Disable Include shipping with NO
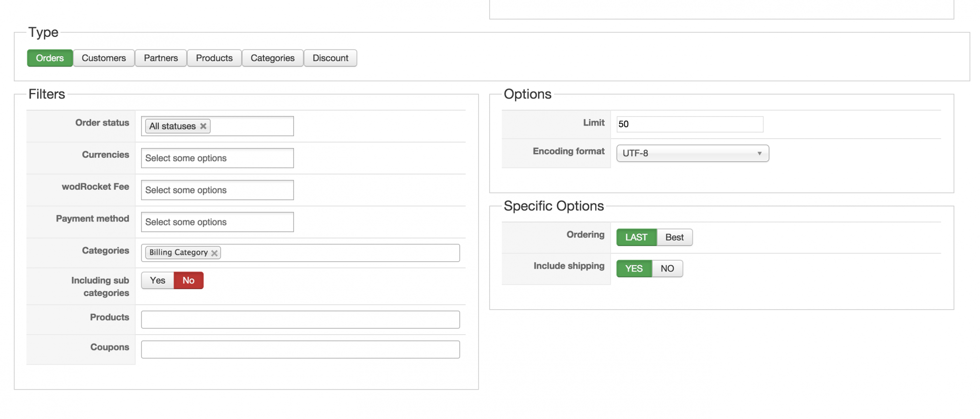Screen dimensions: 980x419 [667, 269]
